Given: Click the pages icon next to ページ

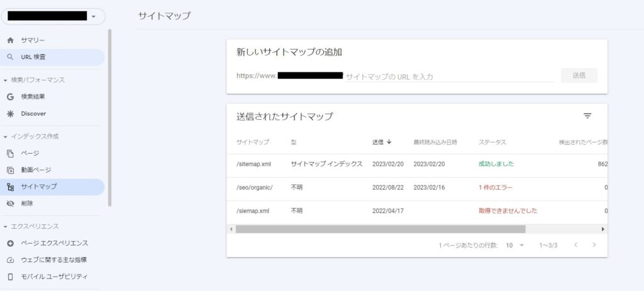Looking at the screenshot, I should tap(10, 154).
